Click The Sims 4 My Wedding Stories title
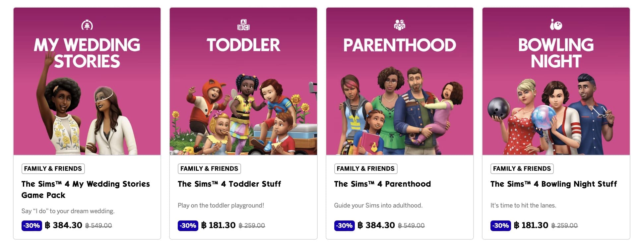Screen dimensions: 644x246 (x=86, y=189)
